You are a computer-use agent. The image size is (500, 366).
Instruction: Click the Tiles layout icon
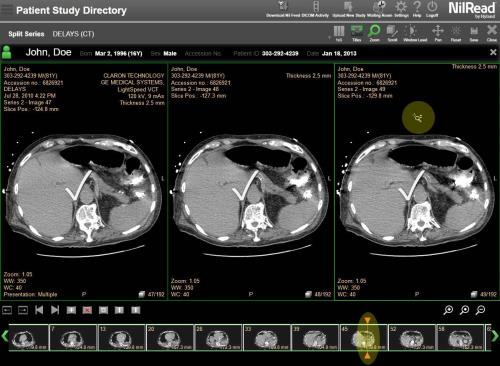click(357, 33)
